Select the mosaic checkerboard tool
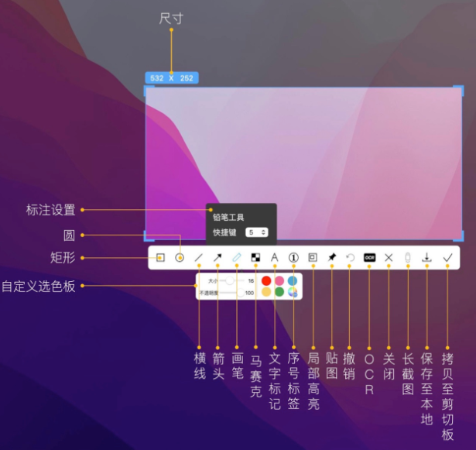The image size is (476, 450). point(255,258)
